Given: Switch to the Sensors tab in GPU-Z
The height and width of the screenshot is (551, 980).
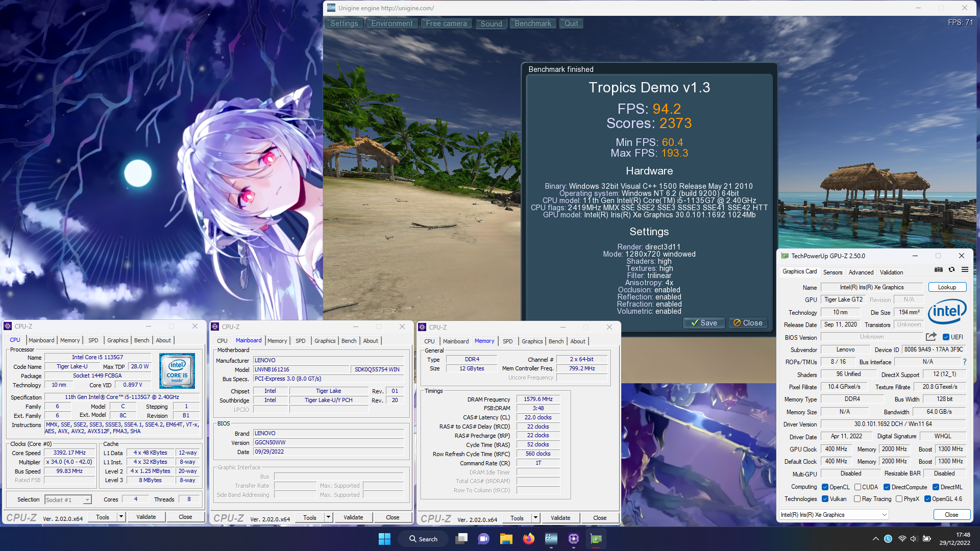Looking at the screenshot, I should tap(832, 272).
